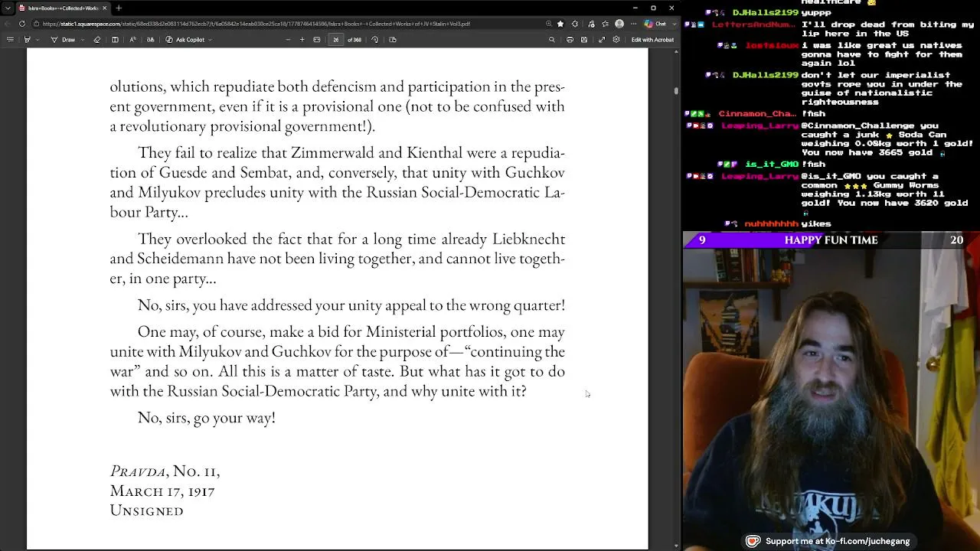Screen dimensions: 980x551
Task: Select the Iskra Books Collected Works tab
Action: coord(64,8)
